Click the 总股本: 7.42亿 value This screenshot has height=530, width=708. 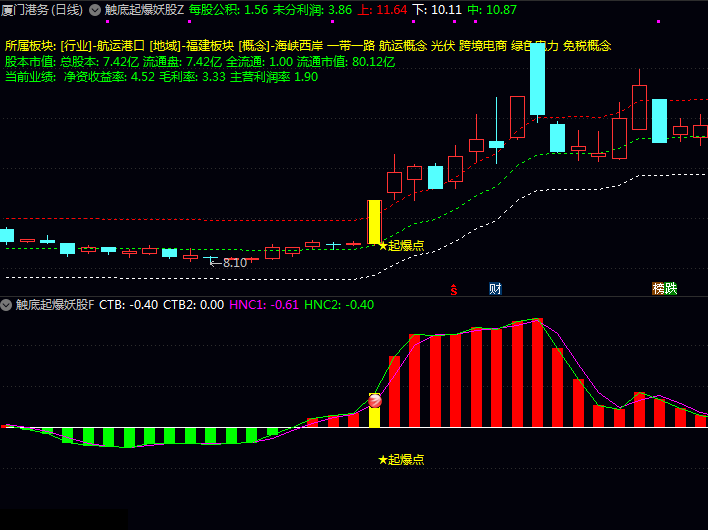tap(99, 62)
